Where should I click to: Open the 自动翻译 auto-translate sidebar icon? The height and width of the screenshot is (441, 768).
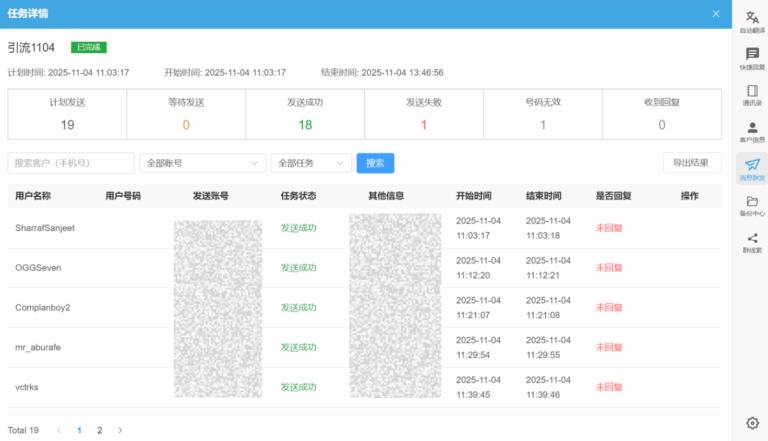click(752, 22)
